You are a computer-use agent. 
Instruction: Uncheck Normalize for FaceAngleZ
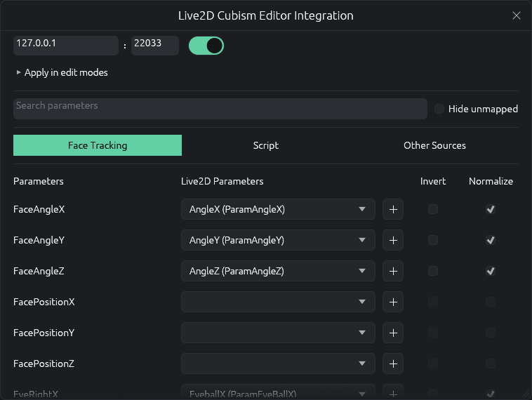(x=491, y=271)
